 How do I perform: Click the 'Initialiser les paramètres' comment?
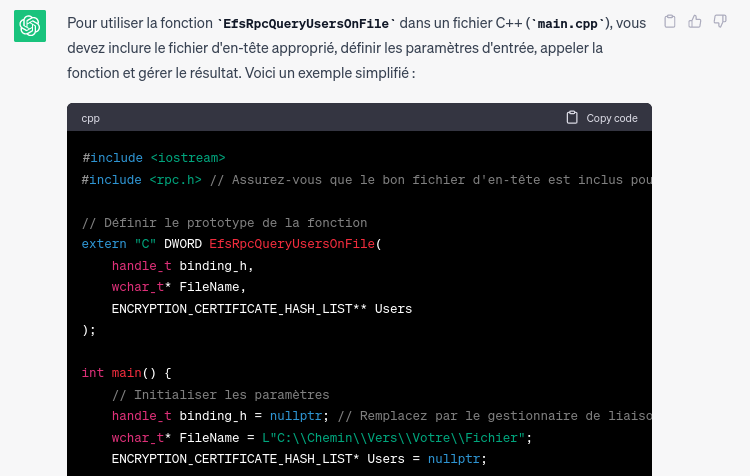click(221, 395)
